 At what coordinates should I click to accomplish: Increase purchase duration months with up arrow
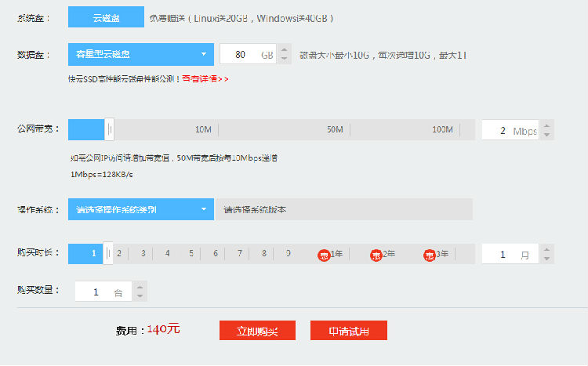(546, 249)
